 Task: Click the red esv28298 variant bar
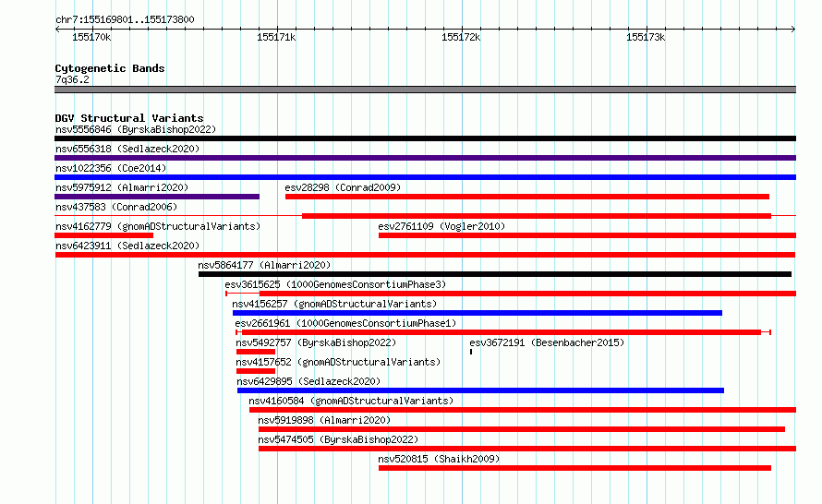pyautogui.click(x=527, y=197)
